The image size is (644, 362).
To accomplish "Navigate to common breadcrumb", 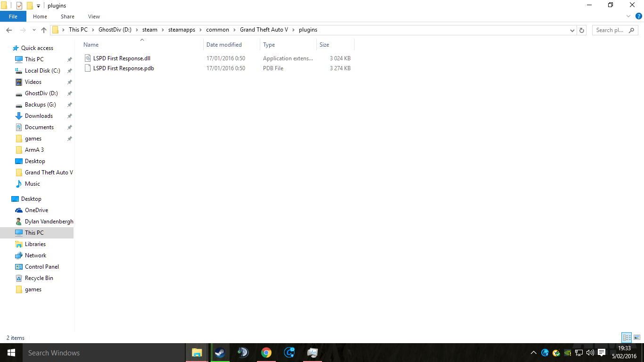I will 217,30.
